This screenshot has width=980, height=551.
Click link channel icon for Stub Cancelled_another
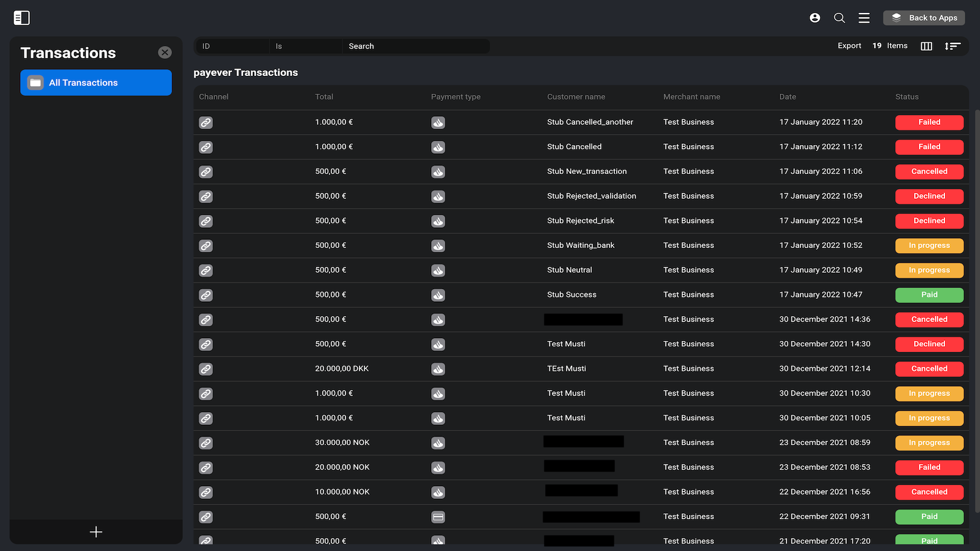[206, 122]
